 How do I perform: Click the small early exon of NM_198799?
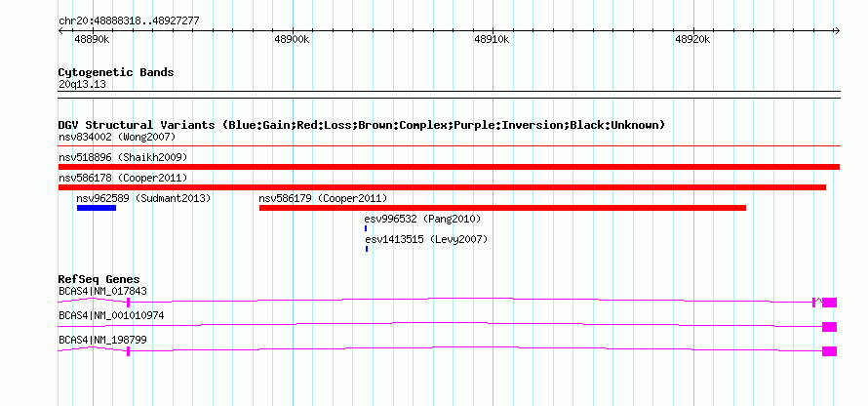point(129,351)
